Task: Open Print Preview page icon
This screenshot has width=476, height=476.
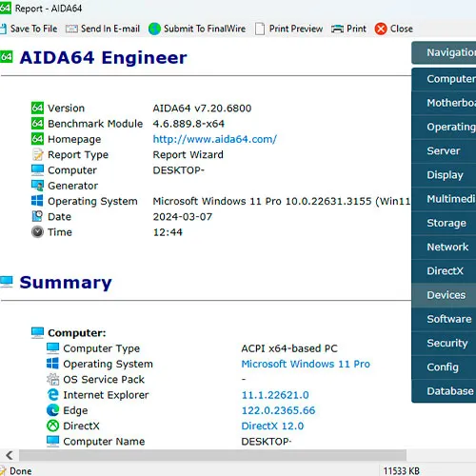Action: tap(260, 29)
